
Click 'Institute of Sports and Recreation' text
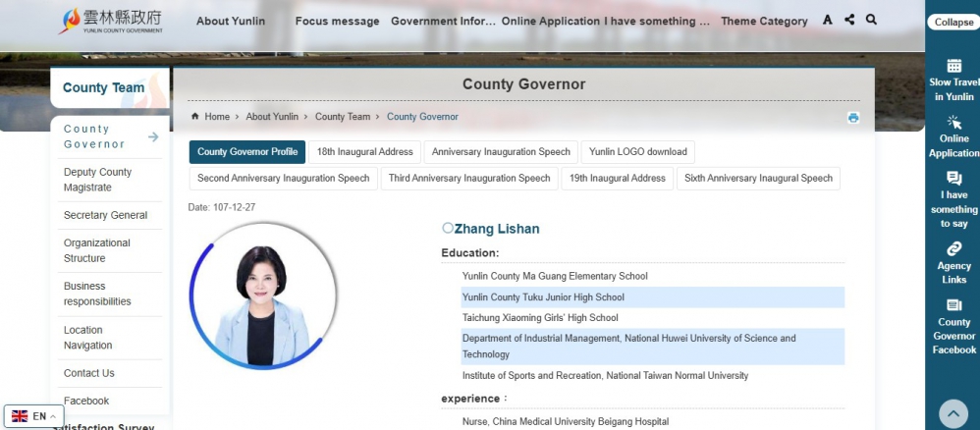pyautogui.click(x=605, y=376)
